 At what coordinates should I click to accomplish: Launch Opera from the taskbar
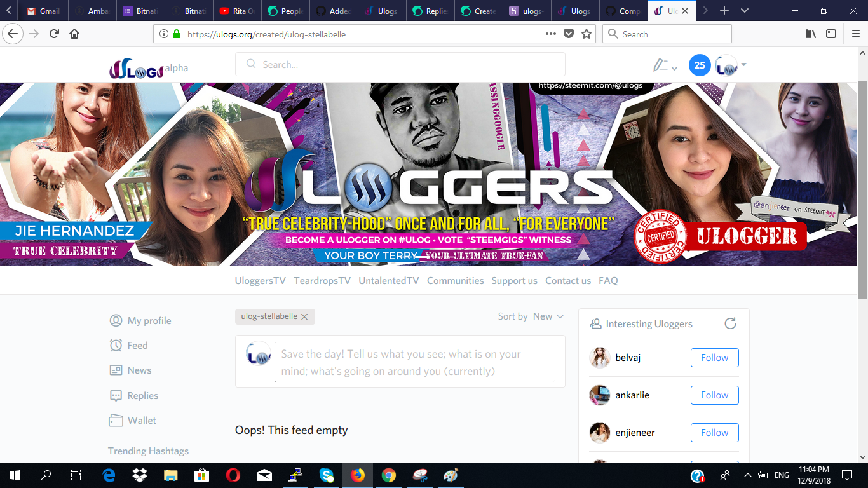233,475
